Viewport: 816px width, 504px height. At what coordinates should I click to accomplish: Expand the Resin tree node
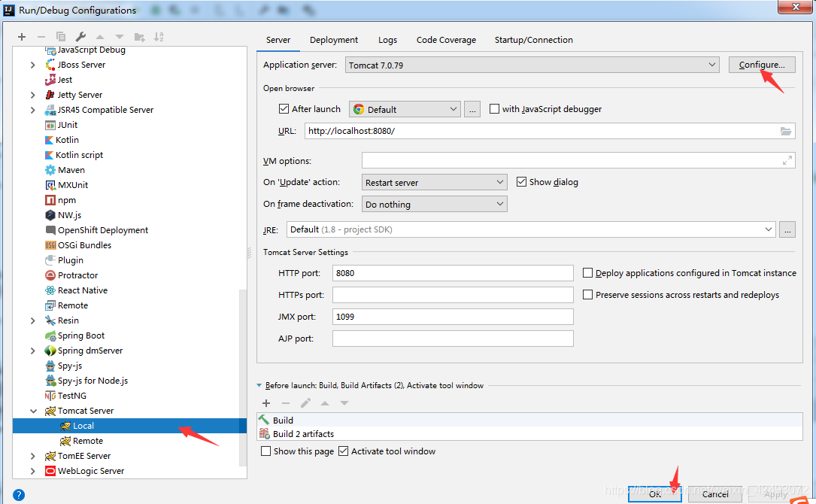point(33,320)
